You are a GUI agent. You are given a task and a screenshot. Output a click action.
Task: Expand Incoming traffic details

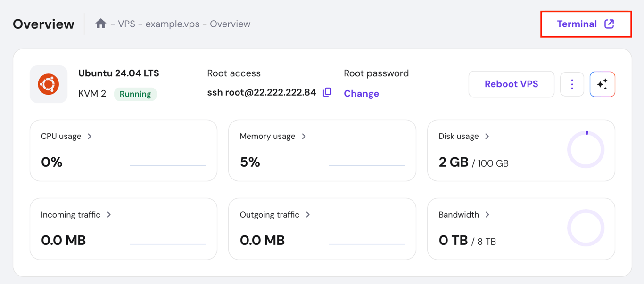click(109, 214)
